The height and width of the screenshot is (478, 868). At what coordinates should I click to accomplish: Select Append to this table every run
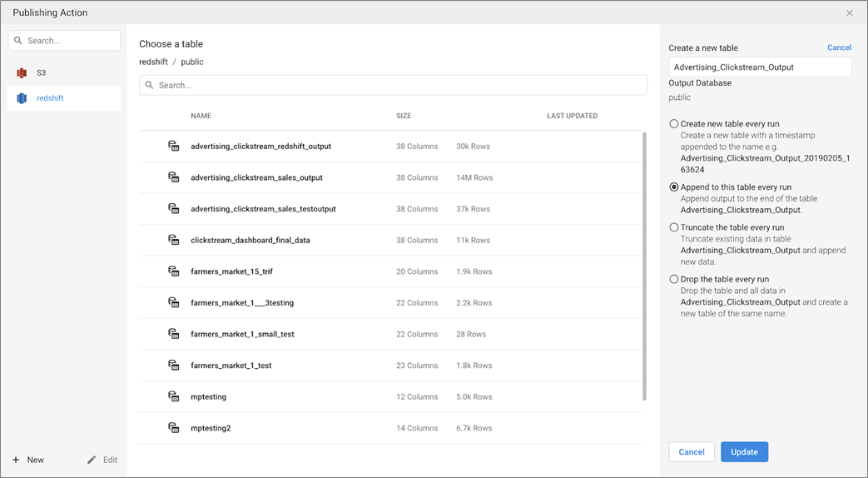click(x=674, y=187)
